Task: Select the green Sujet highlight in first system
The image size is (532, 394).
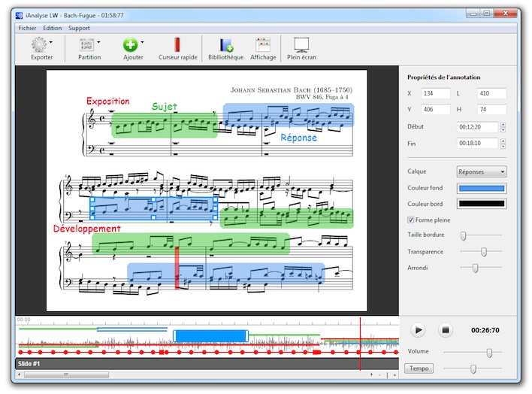Action: point(165,126)
